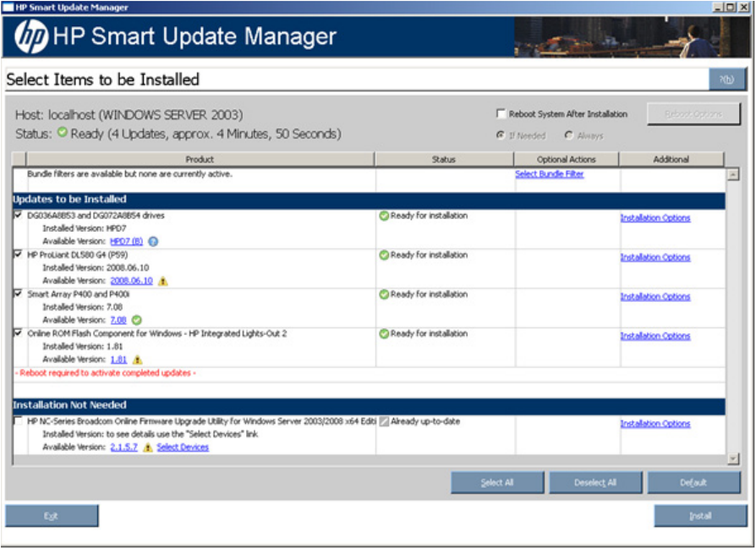Open the Select Bundle Filter link

pos(549,174)
